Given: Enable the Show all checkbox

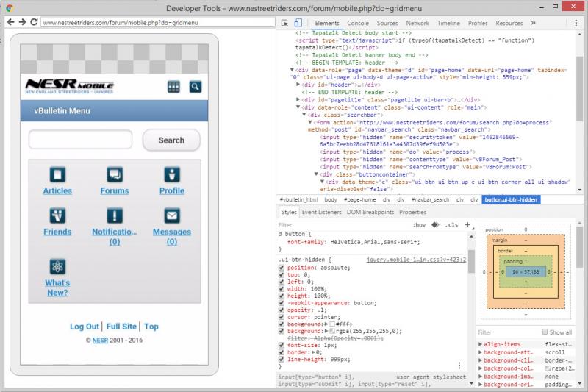Looking at the screenshot, I should (545, 332).
